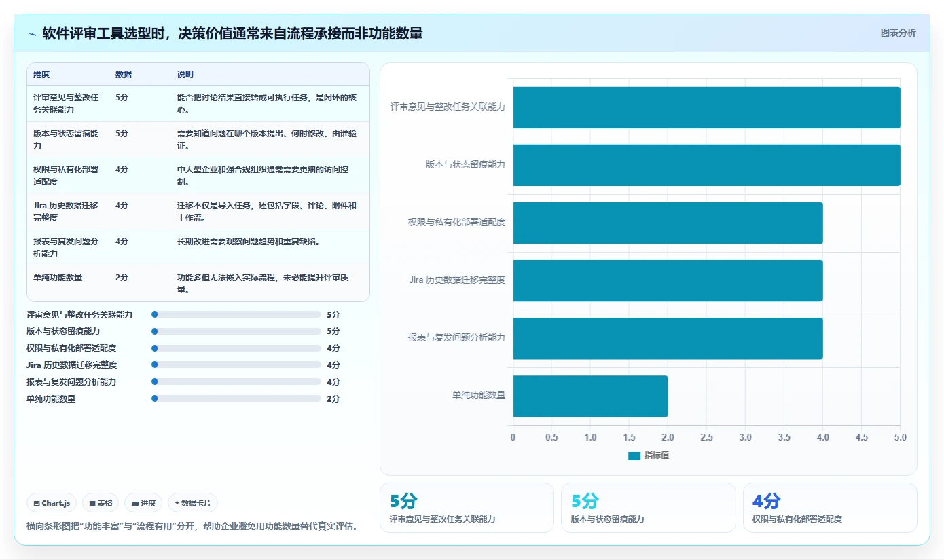944x560 pixels.
Task: Click the chart bar for 版本与状态留痕能力
Action: click(706, 165)
